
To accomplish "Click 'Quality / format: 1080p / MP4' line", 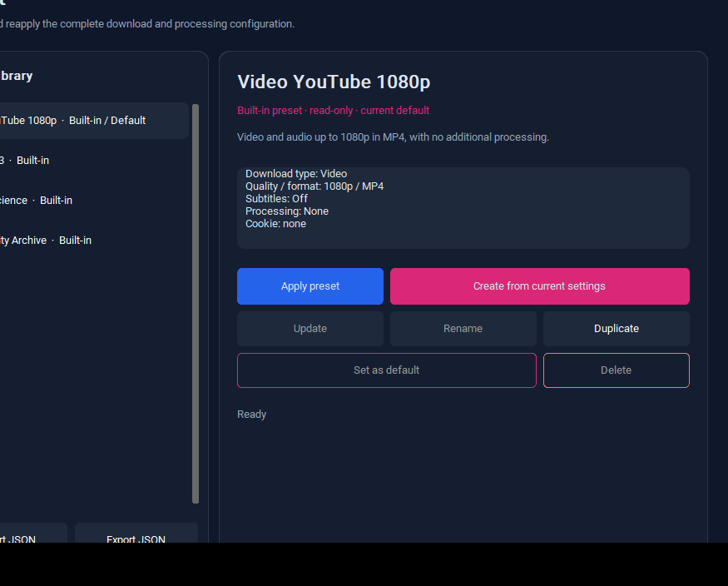I will (314, 186).
